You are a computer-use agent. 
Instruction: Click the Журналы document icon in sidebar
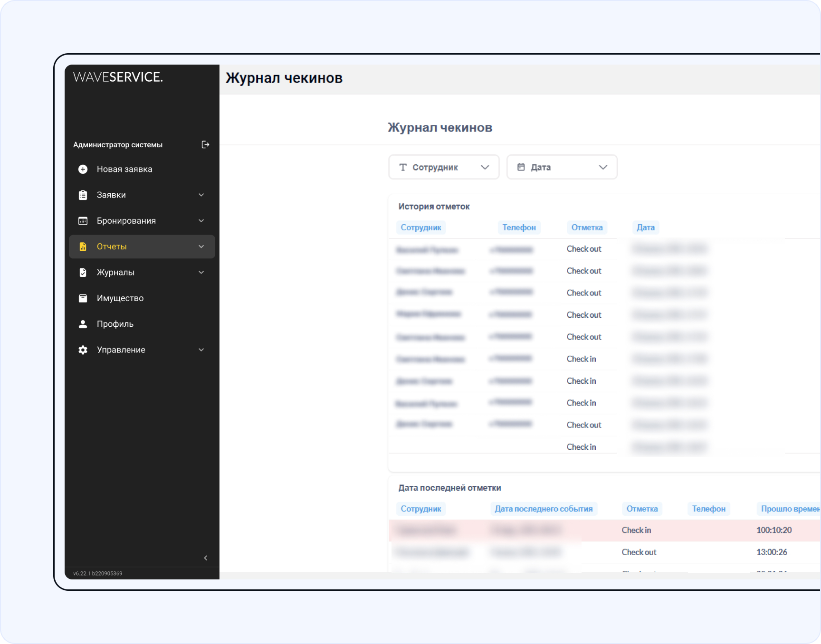pyautogui.click(x=83, y=273)
